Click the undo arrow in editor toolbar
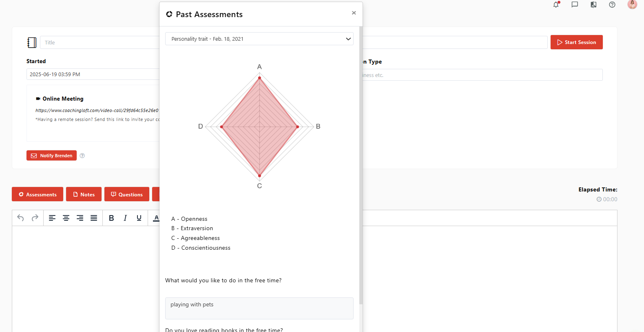The height and width of the screenshot is (332, 644). point(20,218)
